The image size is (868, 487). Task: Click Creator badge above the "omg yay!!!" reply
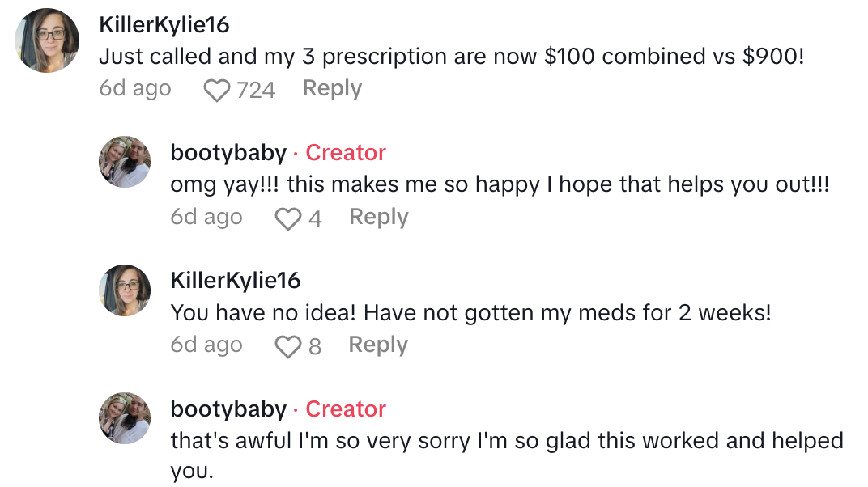pyautogui.click(x=346, y=153)
